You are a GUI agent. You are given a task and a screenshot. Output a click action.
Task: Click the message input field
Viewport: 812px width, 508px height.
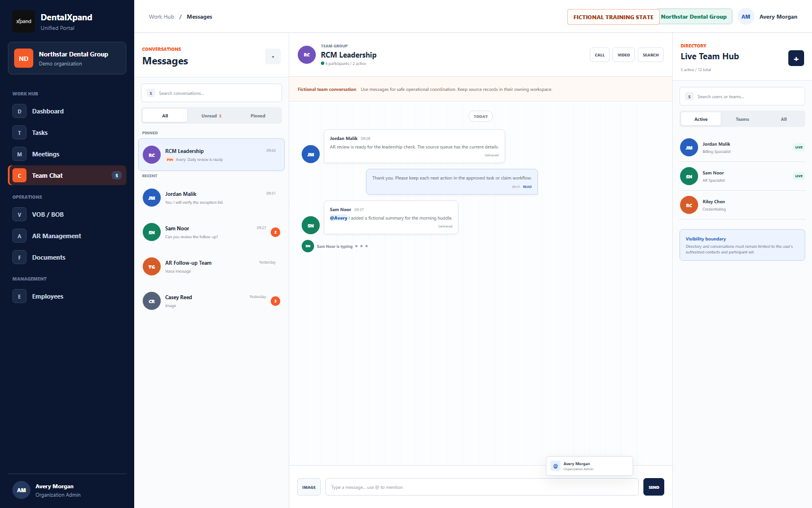click(x=482, y=487)
